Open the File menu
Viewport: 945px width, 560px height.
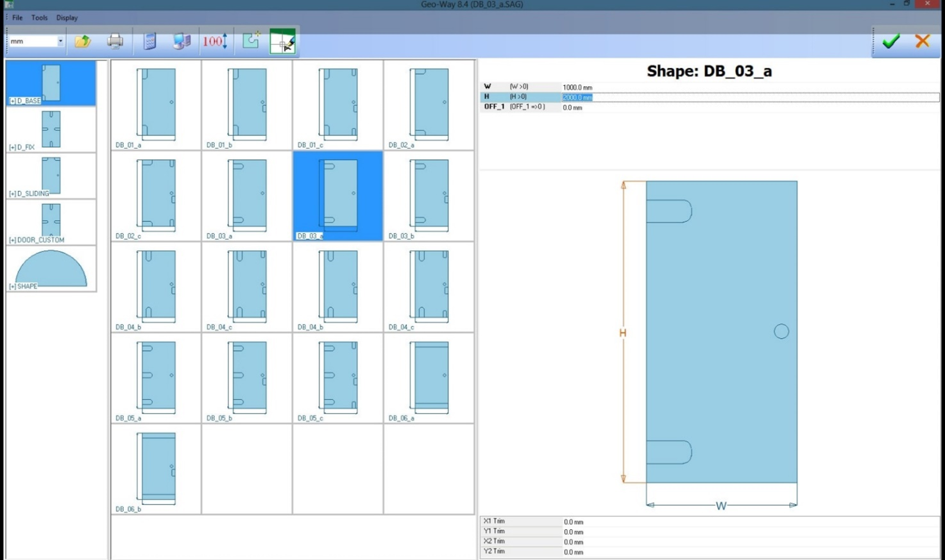click(17, 18)
